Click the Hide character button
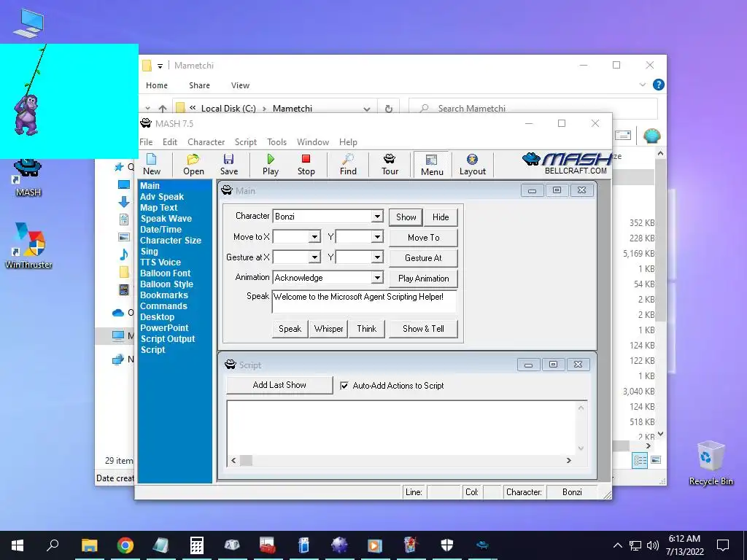The width and height of the screenshot is (747, 560). (x=441, y=217)
